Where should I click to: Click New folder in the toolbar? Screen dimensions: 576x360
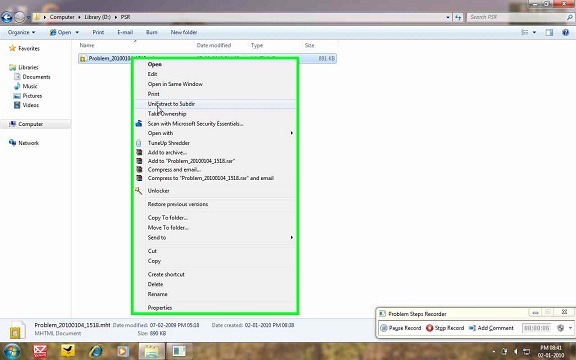tap(184, 32)
